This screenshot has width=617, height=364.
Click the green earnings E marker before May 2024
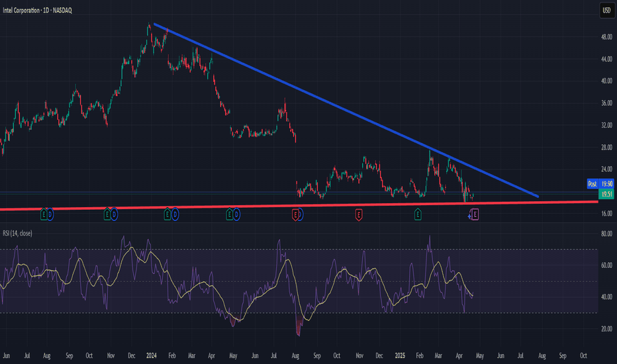[230, 214]
